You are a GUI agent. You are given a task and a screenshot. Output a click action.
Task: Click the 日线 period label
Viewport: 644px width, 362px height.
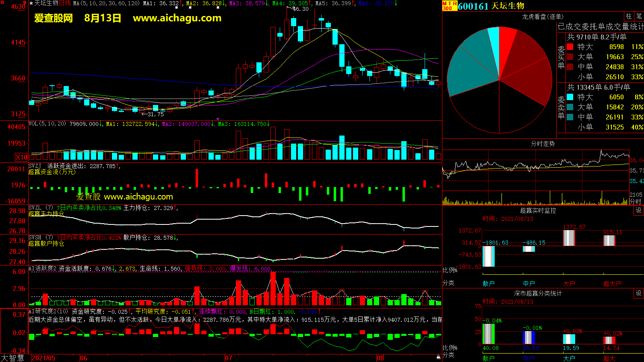pyautogui.click(x=65, y=3)
